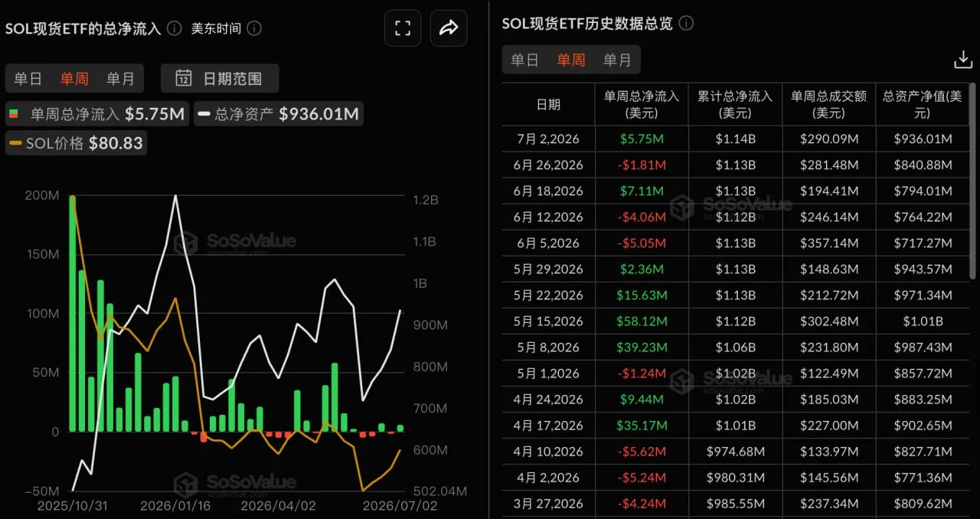Select the 总资产净值(美元) column header
The width and height of the screenshot is (980, 519).
pos(922,104)
